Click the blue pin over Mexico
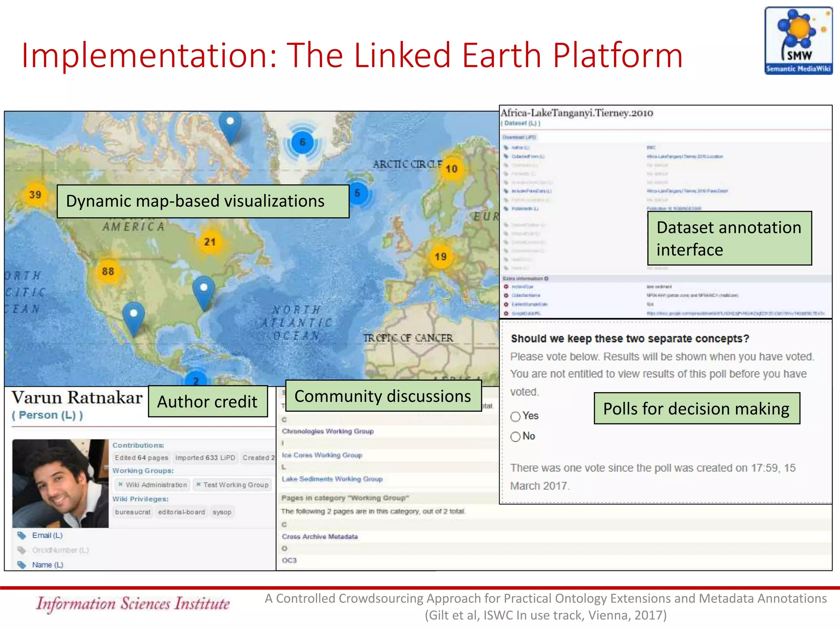This screenshot has height=630, width=840. [134, 319]
